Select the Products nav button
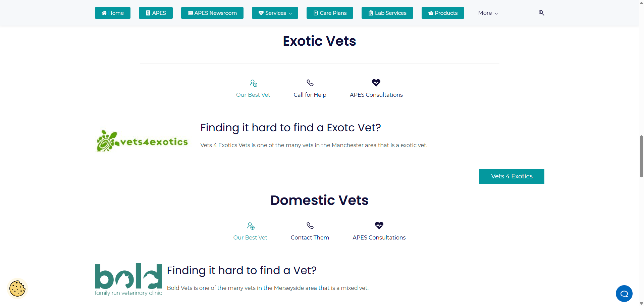Screen dimensions: 644x306 [x=443, y=13]
